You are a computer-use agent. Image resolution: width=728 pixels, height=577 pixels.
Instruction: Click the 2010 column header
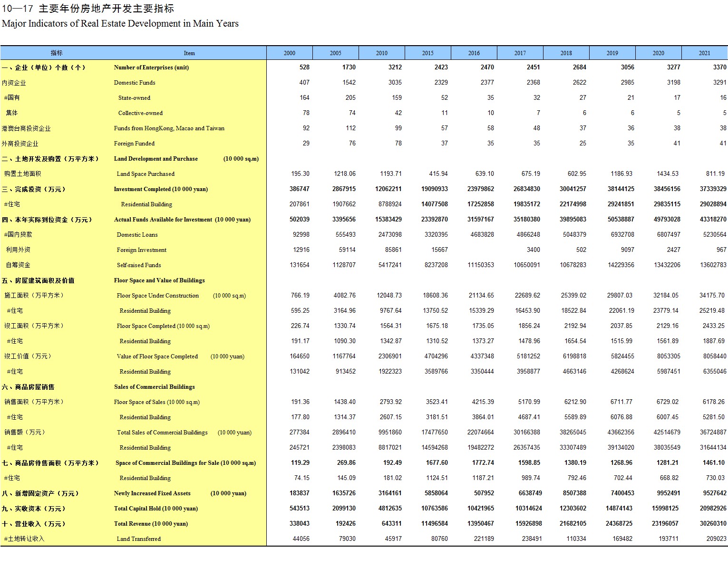382,53
